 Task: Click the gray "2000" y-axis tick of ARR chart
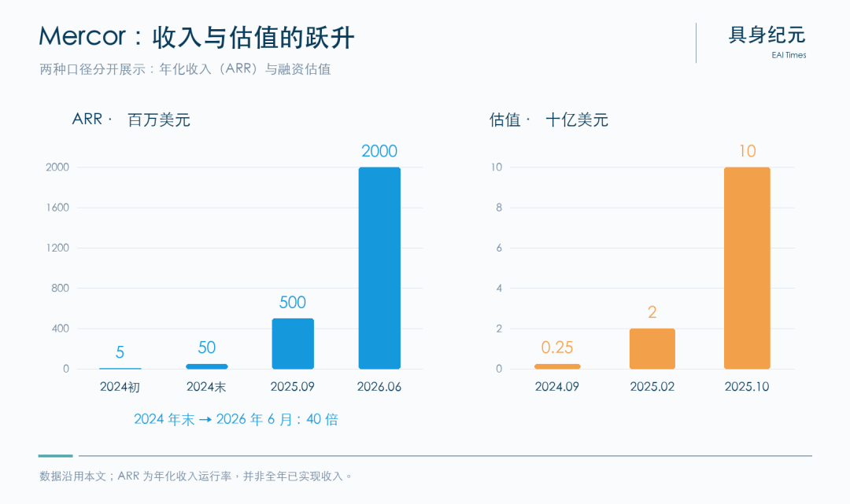coord(57,167)
